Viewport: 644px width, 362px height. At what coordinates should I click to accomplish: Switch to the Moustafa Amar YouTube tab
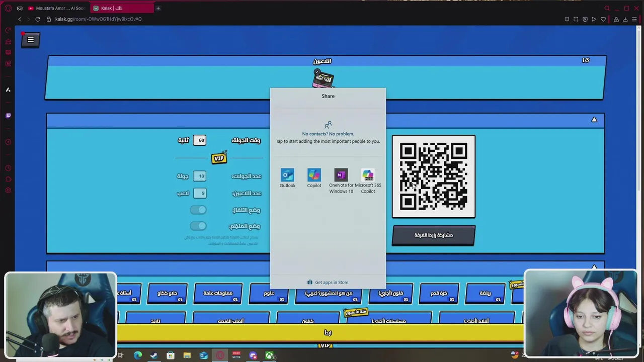[x=57, y=8]
